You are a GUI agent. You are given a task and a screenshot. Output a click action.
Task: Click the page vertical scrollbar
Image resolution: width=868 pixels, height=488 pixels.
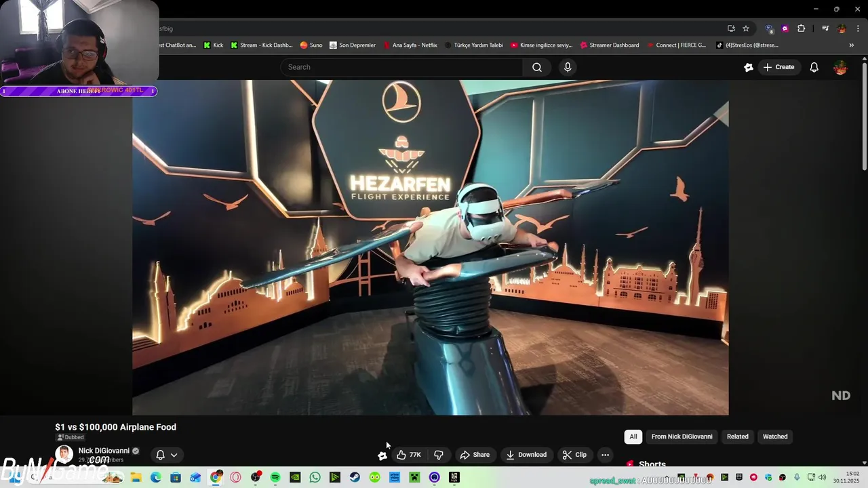[865, 115]
